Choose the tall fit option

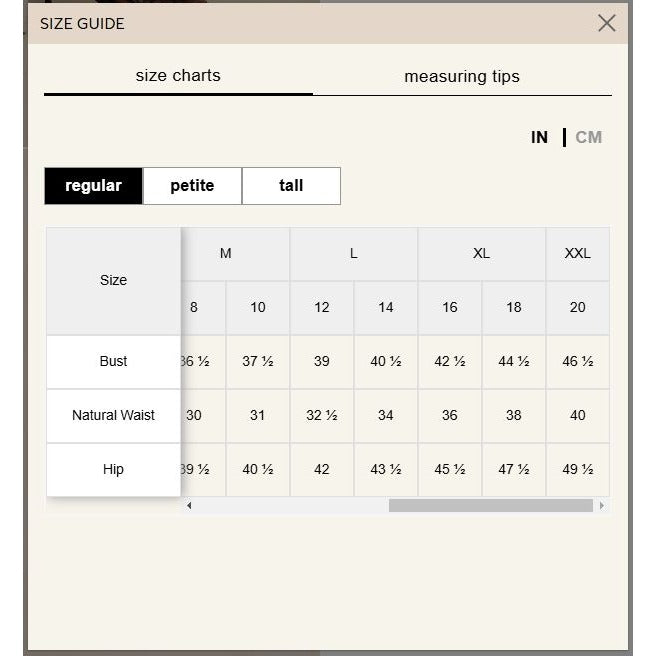(x=291, y=186)
